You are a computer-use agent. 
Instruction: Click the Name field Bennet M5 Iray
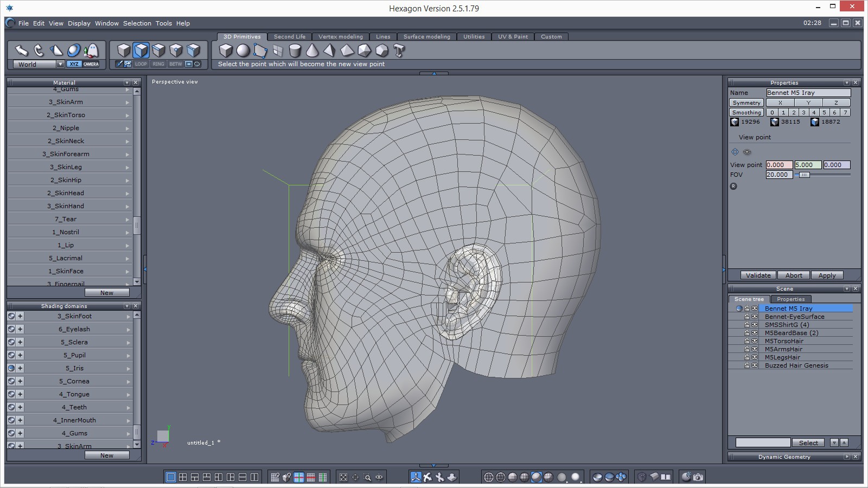tap(808, 93)
